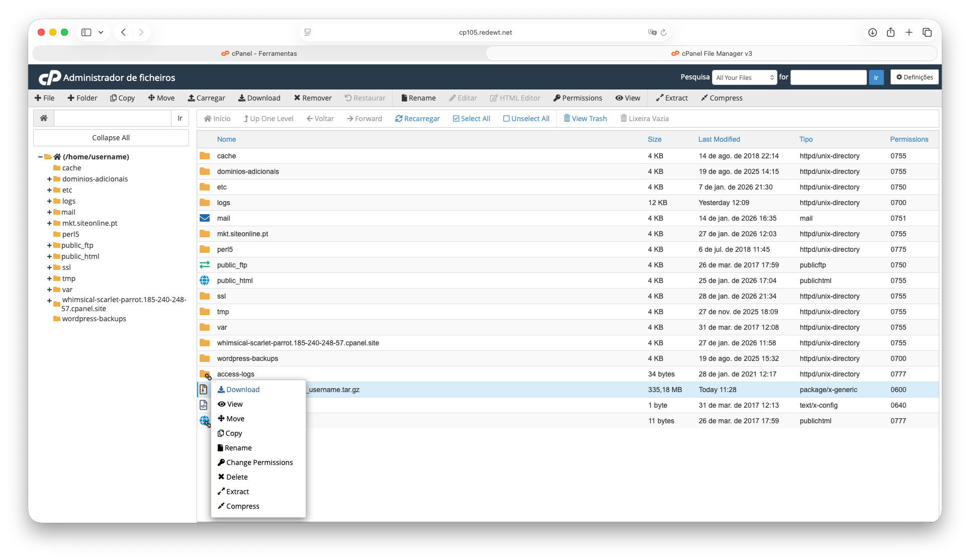Click the Unselect All checkbox
970x560 pixels.
click(x=506, y=119)
